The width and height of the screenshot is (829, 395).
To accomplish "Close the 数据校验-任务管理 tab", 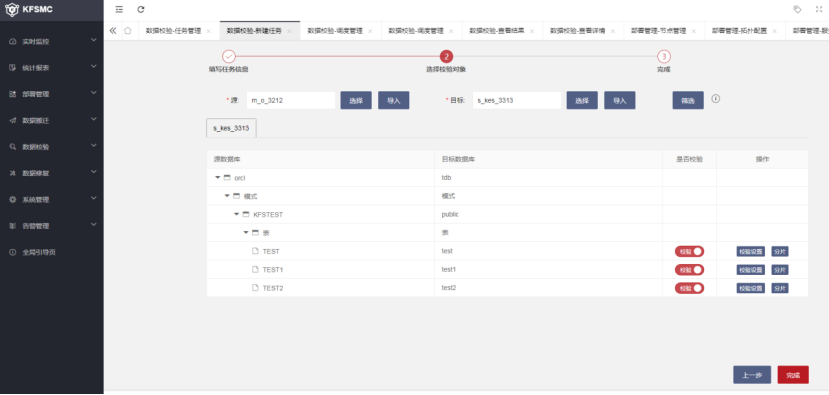I will tap(208, 31).
